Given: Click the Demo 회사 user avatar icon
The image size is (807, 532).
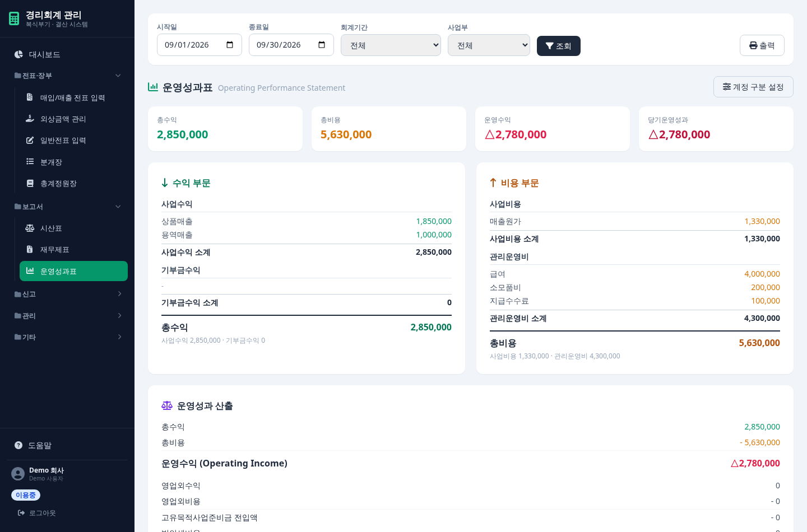Looking at the screenshot, I should pos(18,474).
